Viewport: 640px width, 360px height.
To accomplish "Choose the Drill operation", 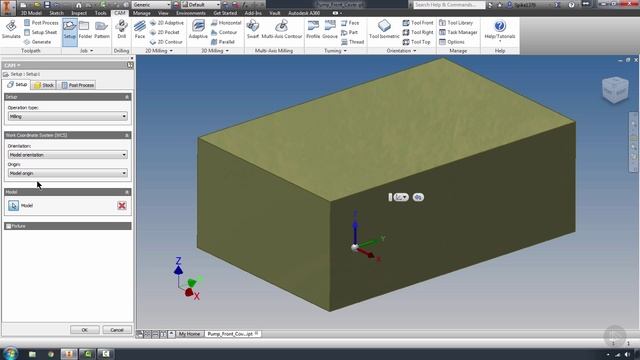I will 121,29.
